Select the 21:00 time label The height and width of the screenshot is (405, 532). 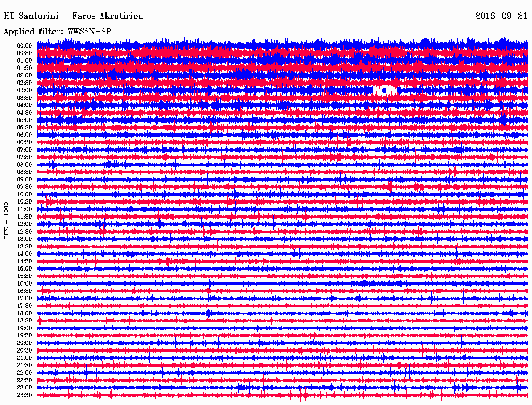[x=24, y=358]
